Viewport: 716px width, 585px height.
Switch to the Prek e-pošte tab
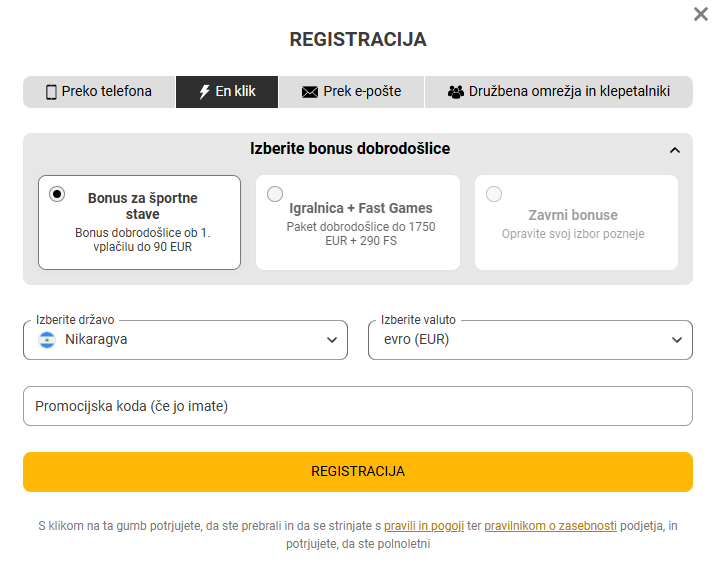tap(351, 92)
